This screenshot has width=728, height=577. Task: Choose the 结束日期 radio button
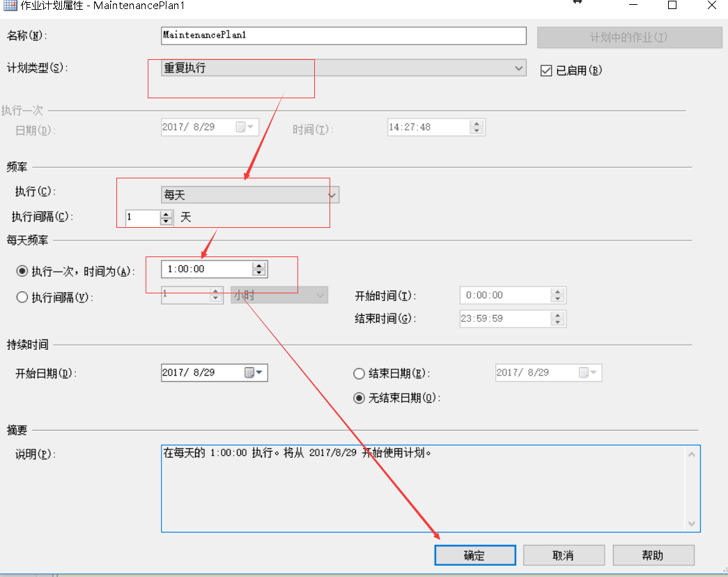(359, 374)
